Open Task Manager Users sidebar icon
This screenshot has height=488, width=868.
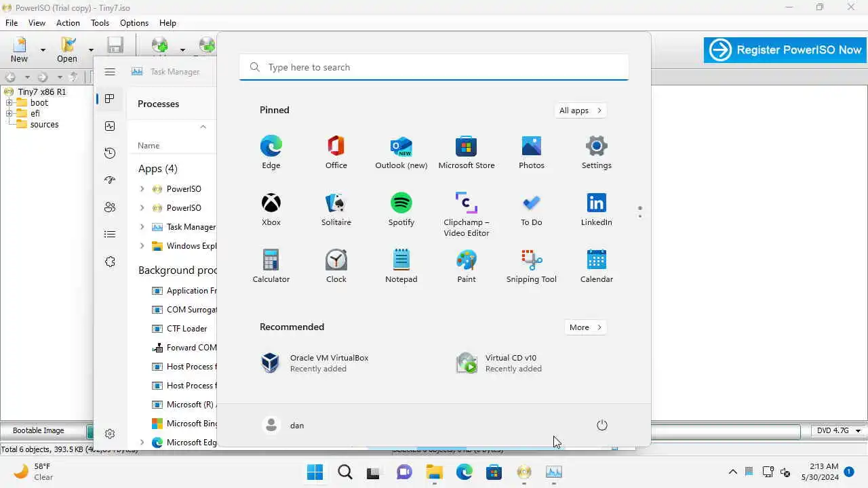pyautogui.click(x=110, y=207)
